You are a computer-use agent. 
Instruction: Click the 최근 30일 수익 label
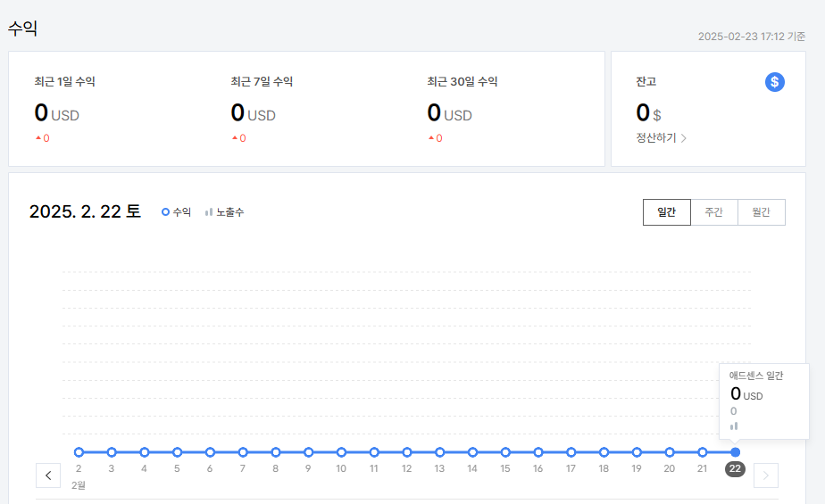(462, 81)
